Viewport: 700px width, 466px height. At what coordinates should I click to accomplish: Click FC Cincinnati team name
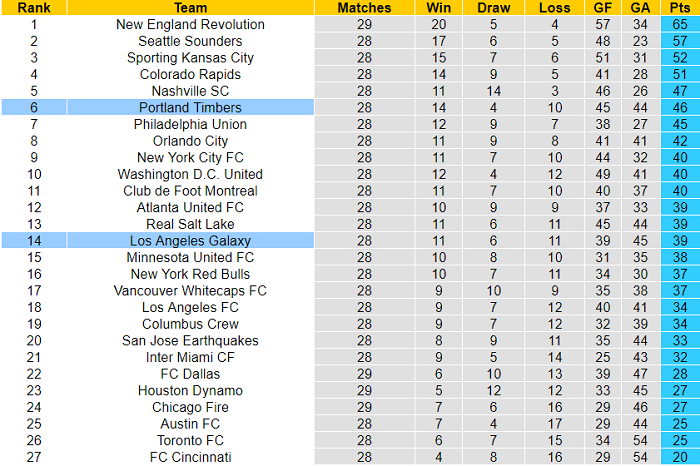[190, 457]
